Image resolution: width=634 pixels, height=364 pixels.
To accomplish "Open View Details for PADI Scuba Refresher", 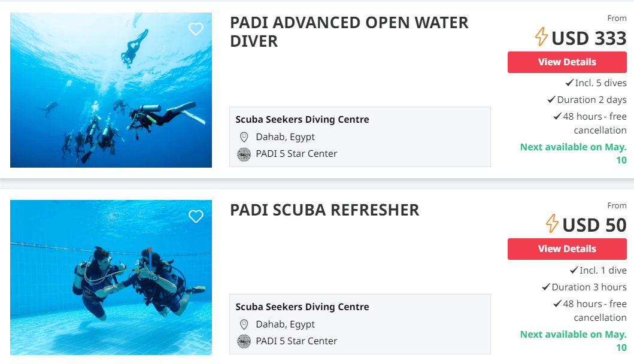I will click(x=567, y=248).
